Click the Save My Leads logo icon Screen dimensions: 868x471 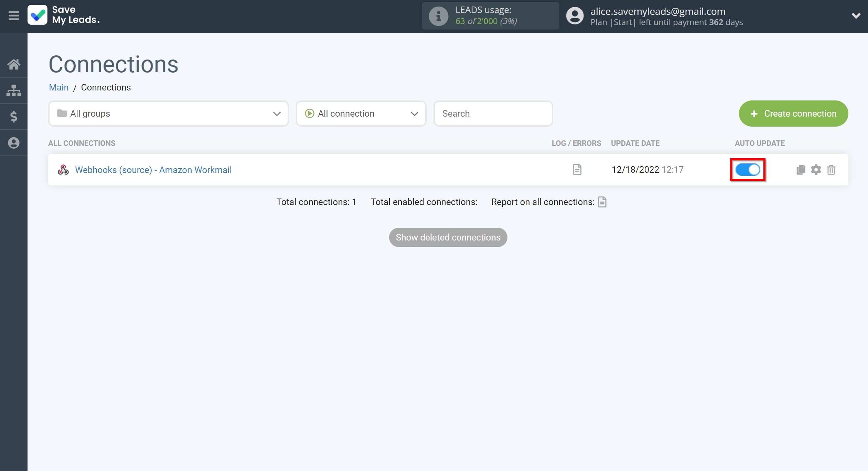pos(38,15)
